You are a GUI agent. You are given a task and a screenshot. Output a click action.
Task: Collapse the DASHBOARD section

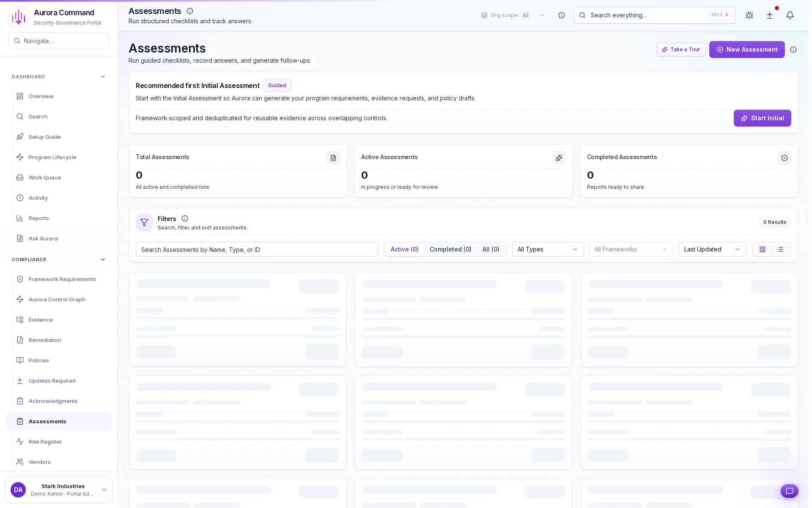[x=103, y=77]
